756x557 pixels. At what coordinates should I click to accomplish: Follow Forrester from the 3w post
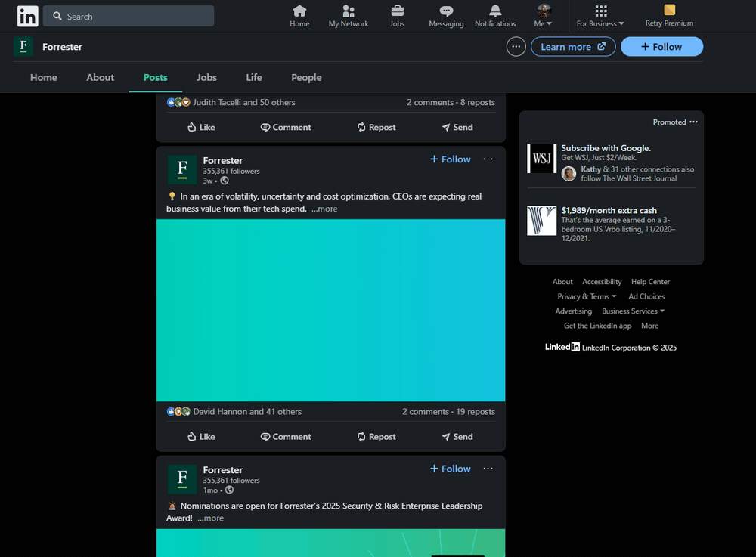click(451, 159)
